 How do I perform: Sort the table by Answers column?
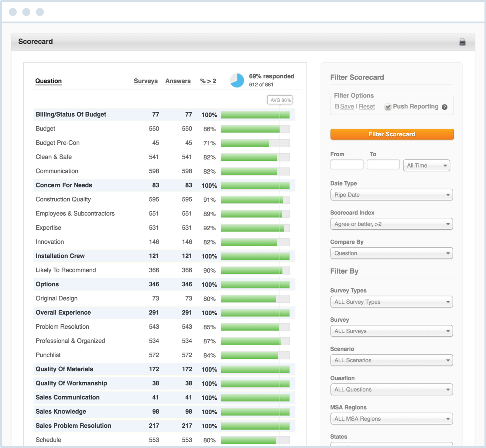point(178,81)
